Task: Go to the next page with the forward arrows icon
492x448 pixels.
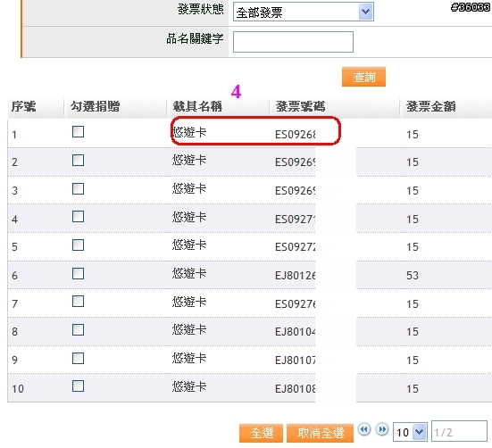Action: coord(382,429)
